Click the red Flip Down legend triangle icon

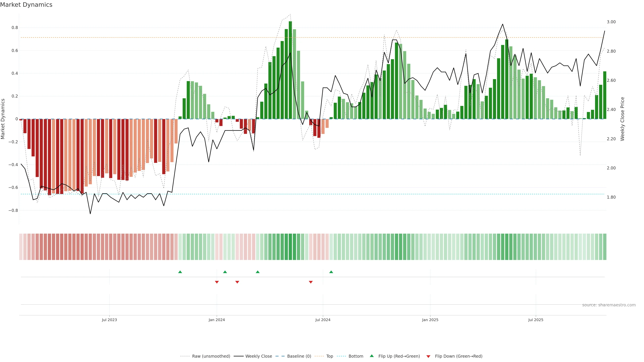[x=428, y=356]
